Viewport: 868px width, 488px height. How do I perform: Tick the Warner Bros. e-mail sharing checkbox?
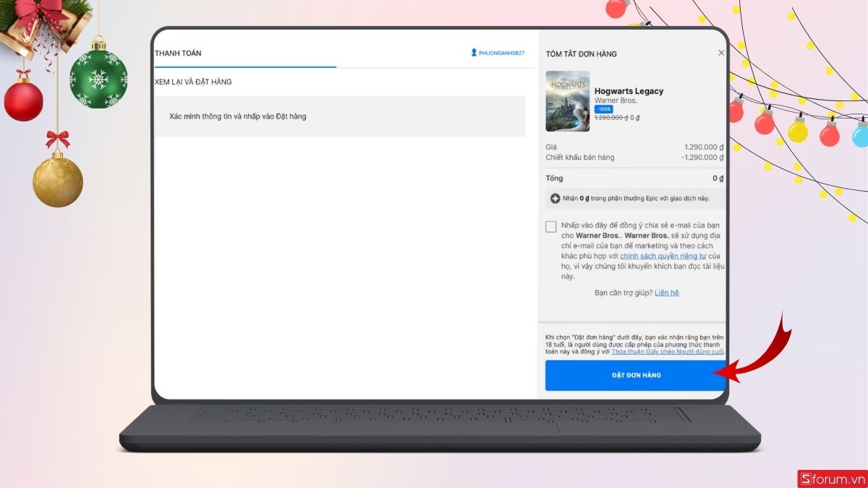coord(551,226)
